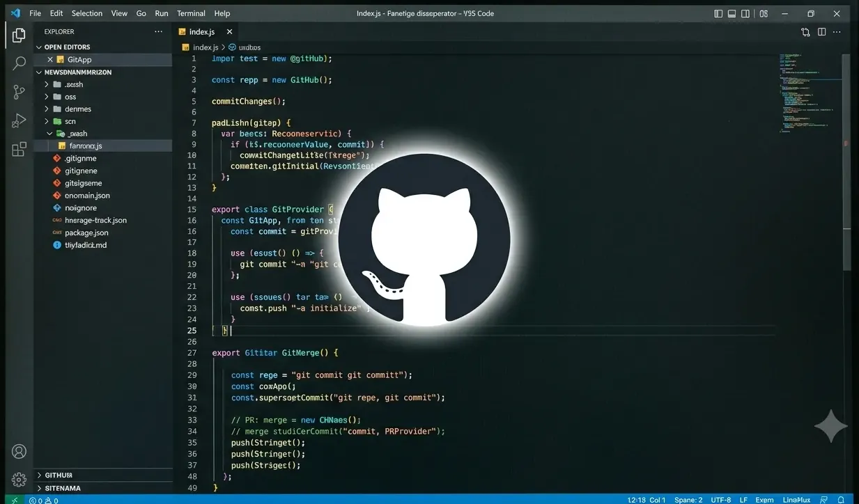Viewport: 859px width, 504px height.
Task: Open the Edit menu
Action: [56, 13]
